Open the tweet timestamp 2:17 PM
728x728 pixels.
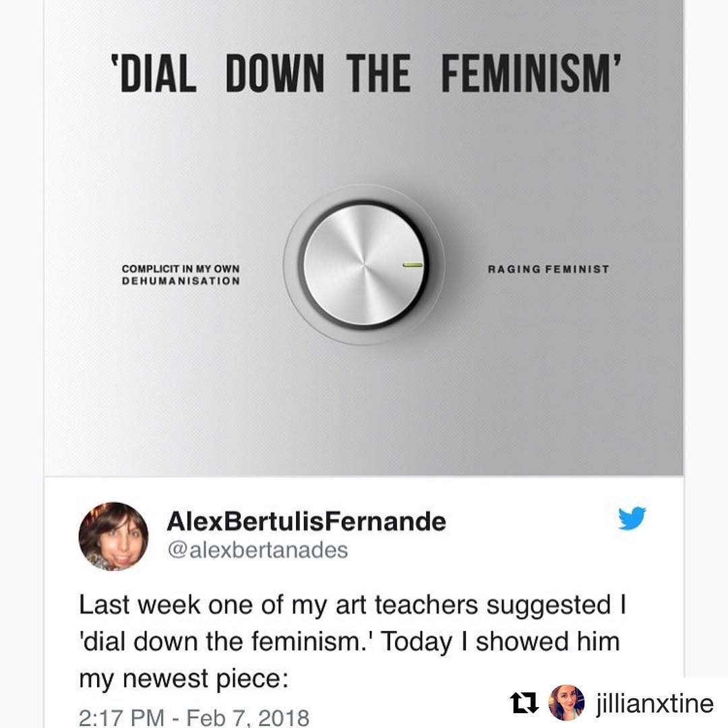pyautogui.click(x=121, y=717)
